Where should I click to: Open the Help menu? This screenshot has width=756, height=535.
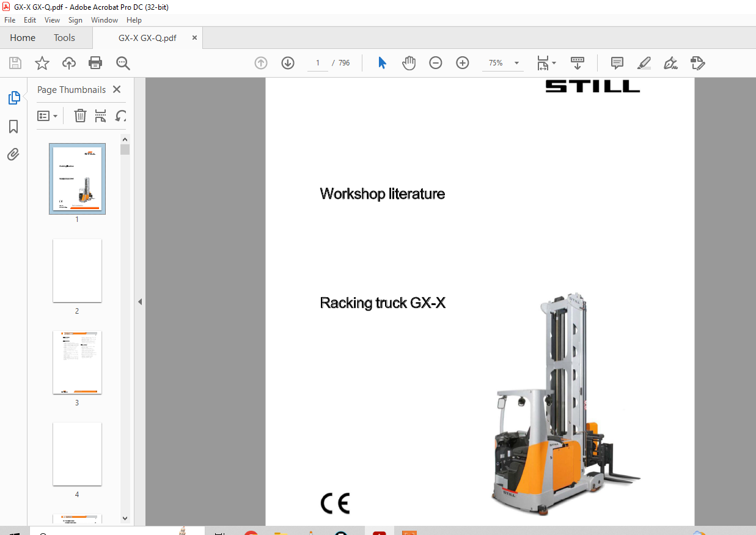[x=134, y=20]
